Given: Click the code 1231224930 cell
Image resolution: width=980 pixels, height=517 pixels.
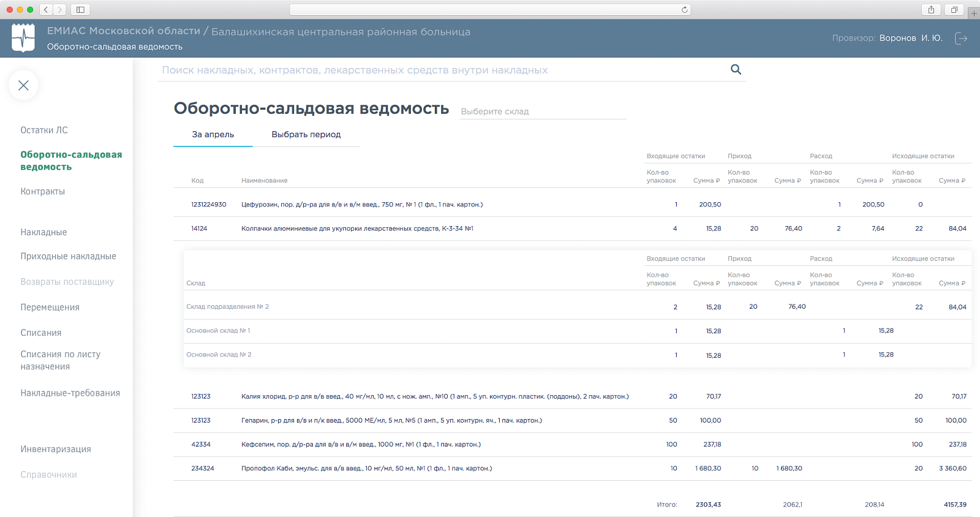Looking at the screenshot, I should point(208,205).
